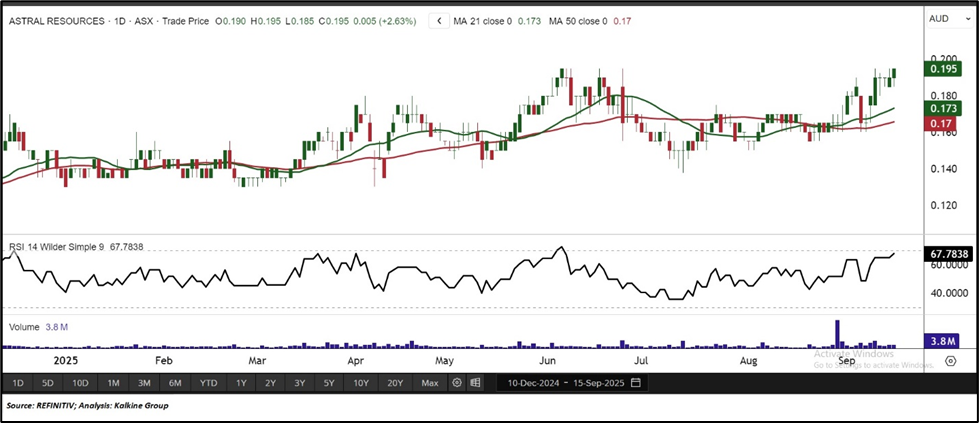Click the +2.63% change value
The image size is (979, 423).
398,21
